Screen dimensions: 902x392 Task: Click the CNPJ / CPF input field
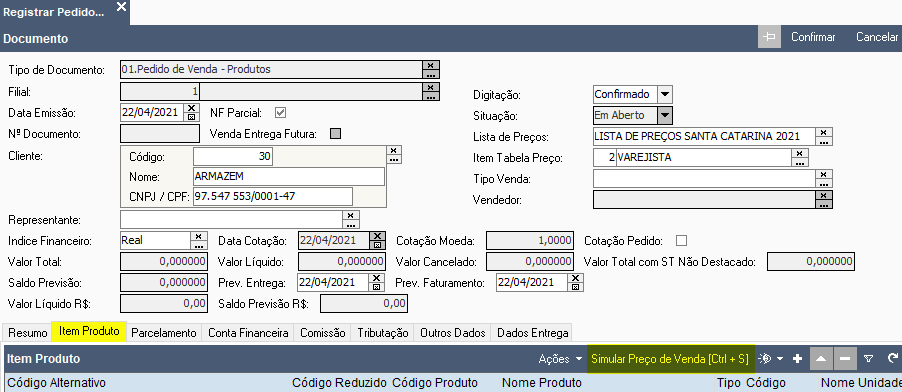(x=273, y=196)
